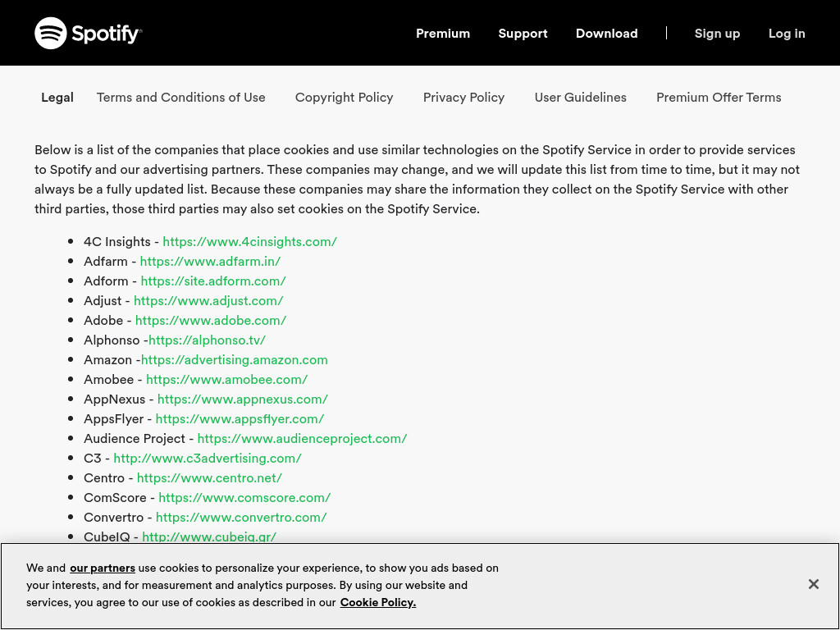Screen dimensions: 840x630
Task: Click the 'ComScore' list entry text
Action: [x=115, y=498]
